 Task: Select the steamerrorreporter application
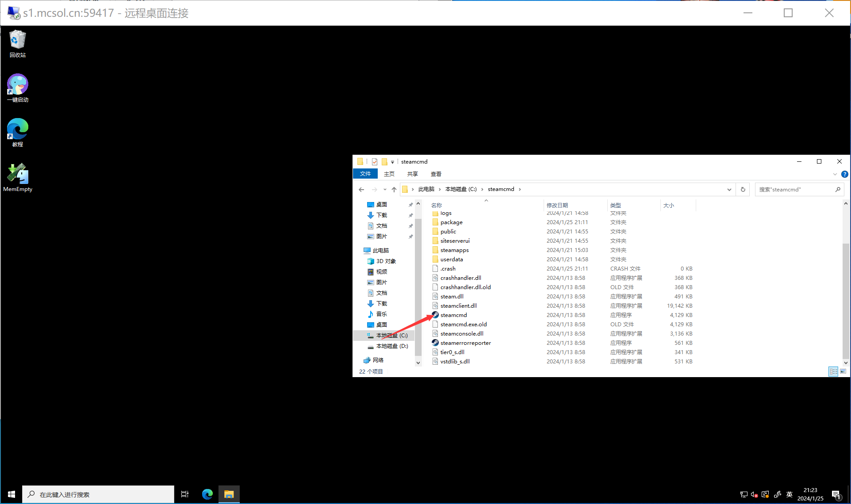click(465, 343)
